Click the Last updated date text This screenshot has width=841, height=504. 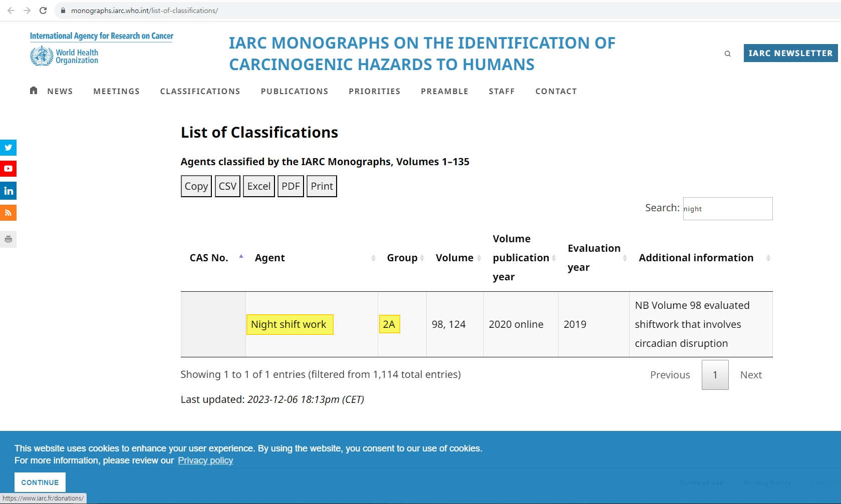click(272, 399)
